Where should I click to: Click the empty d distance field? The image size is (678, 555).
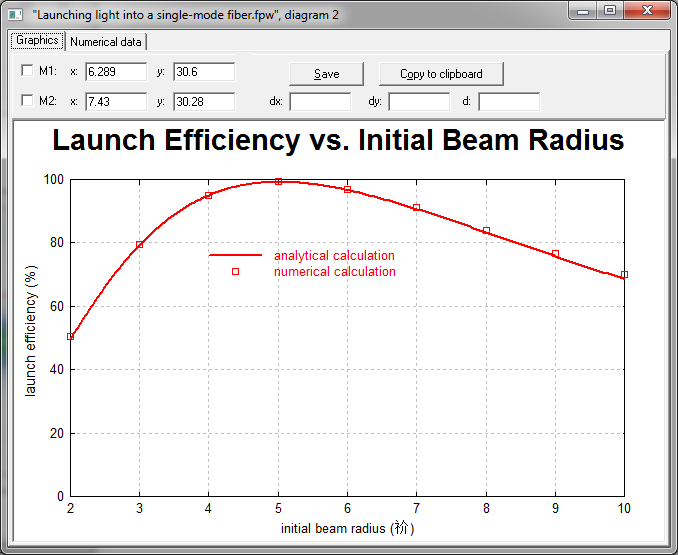pos(509,102)
